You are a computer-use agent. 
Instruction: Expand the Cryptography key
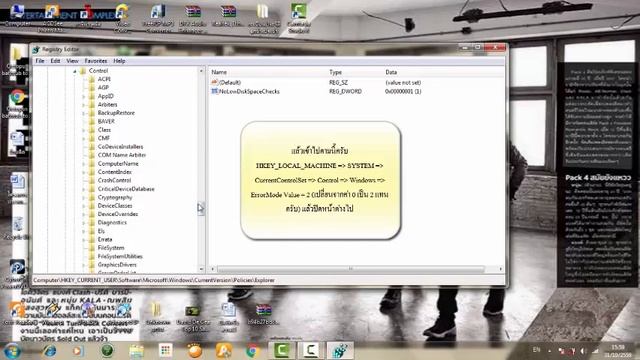click(x=84, y=198)
